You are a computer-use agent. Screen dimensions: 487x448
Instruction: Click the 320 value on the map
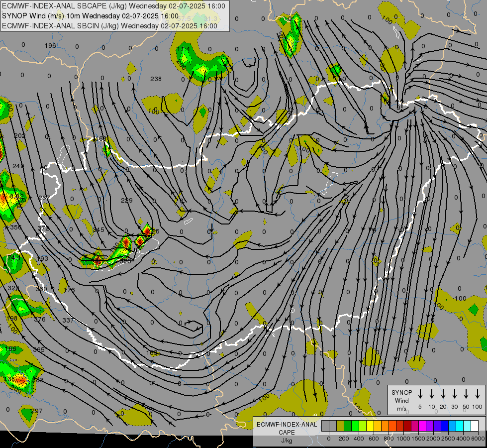pos(13,288)
